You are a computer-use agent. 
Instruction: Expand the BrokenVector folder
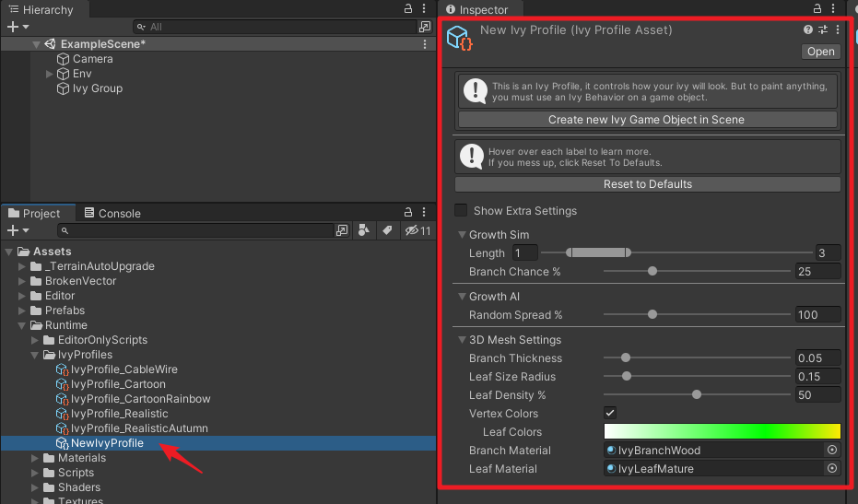click(x=22, y=281)
